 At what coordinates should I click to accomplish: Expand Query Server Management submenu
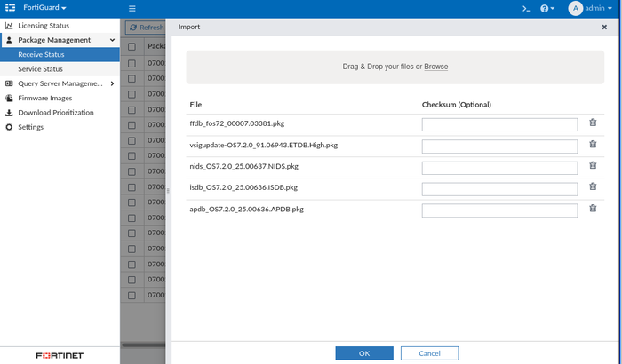pyautogui.click(x=112, y=83)
